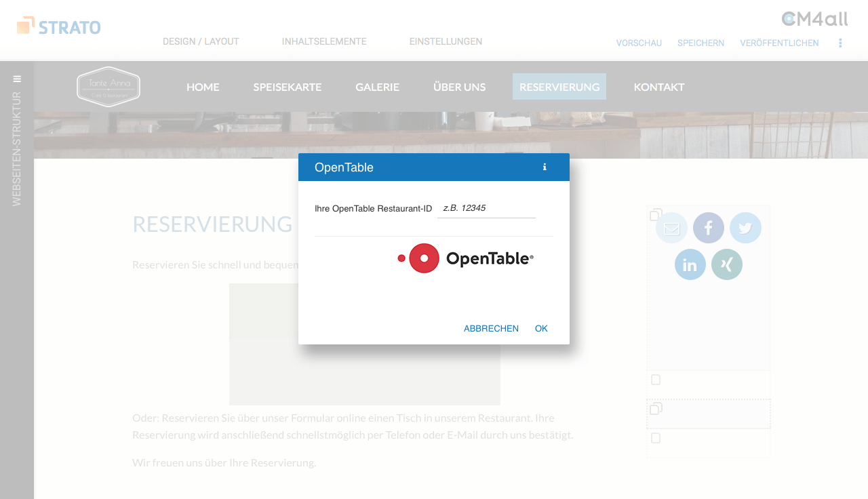Click the STRATO logo

click(59, 26)
